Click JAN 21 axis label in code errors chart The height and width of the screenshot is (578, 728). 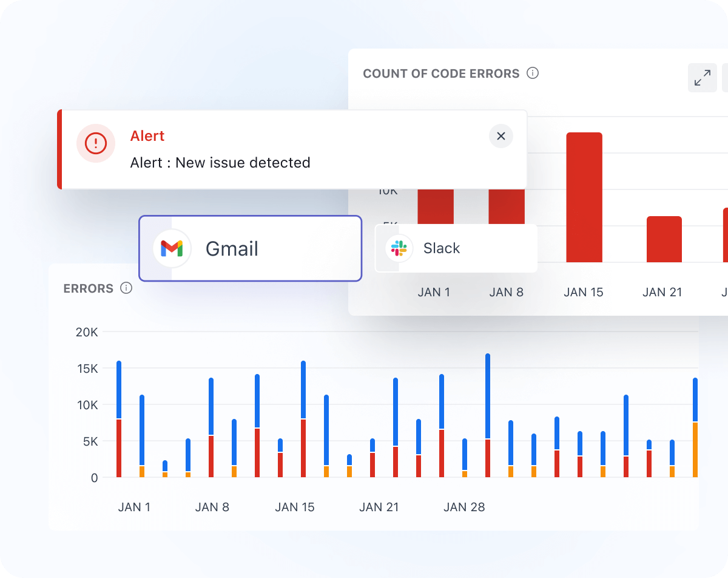[662, 292]
